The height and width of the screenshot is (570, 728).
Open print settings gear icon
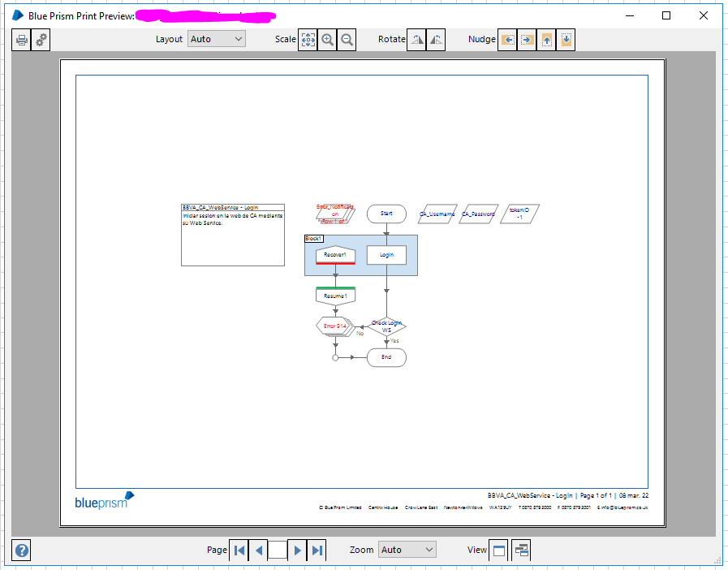click(x=41, y=40)
